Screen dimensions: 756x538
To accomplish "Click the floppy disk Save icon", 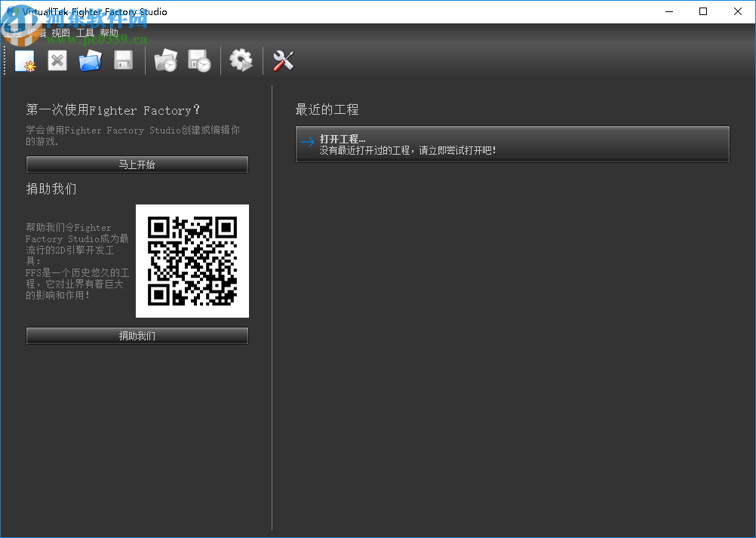I will 123,61.
